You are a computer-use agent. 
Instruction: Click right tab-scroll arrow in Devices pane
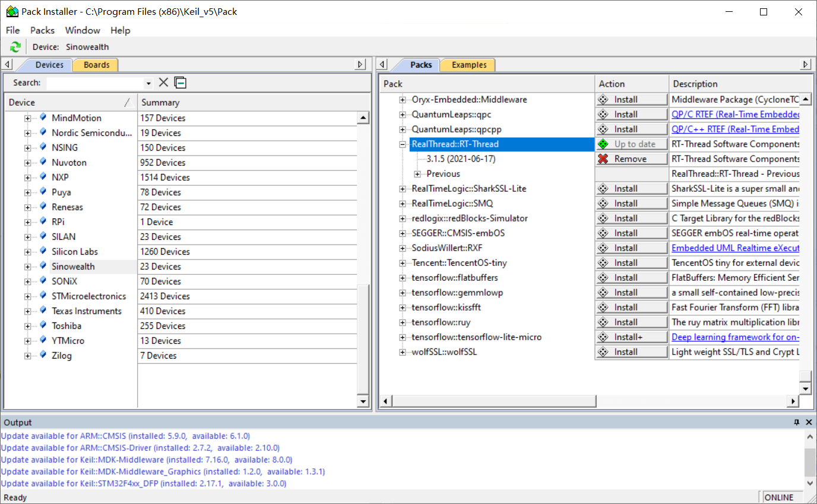tap(360, 64)
